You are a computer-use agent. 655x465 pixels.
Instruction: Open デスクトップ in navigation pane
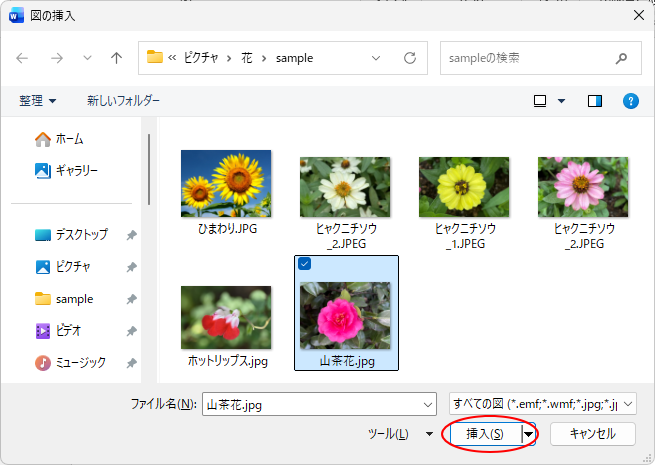[71, 235]
